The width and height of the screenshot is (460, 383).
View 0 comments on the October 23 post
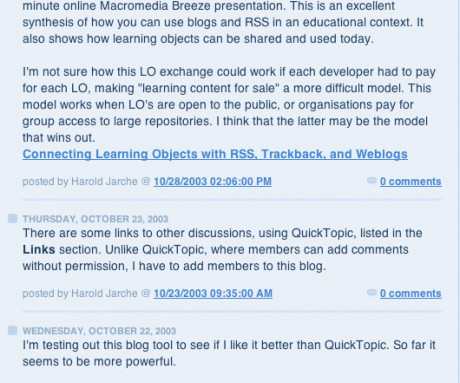(x=411, y=294)
